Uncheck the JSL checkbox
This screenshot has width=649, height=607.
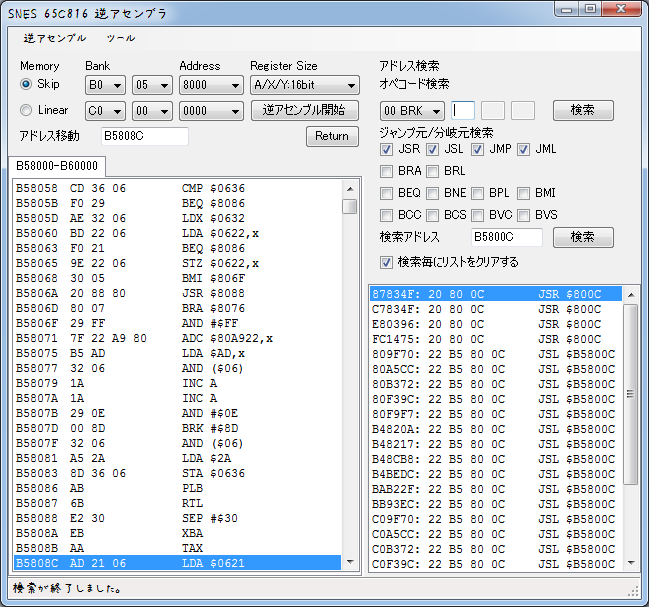[x=432, y=149]
